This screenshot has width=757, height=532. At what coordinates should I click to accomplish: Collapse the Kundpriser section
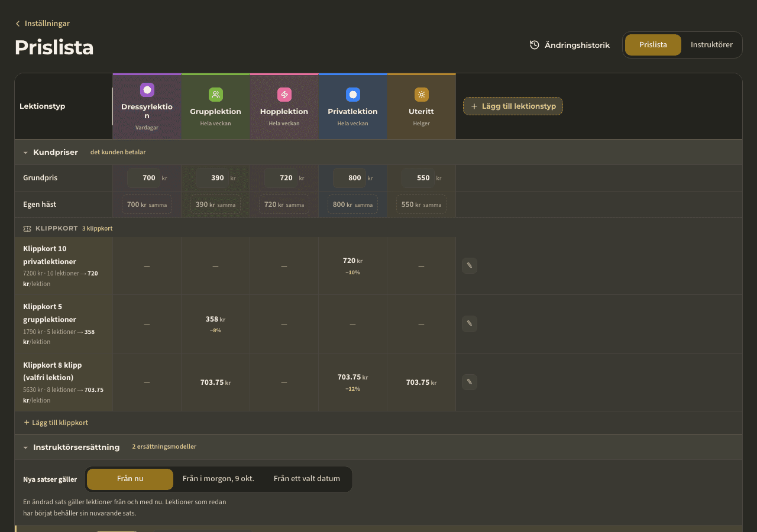coord(25,153)
